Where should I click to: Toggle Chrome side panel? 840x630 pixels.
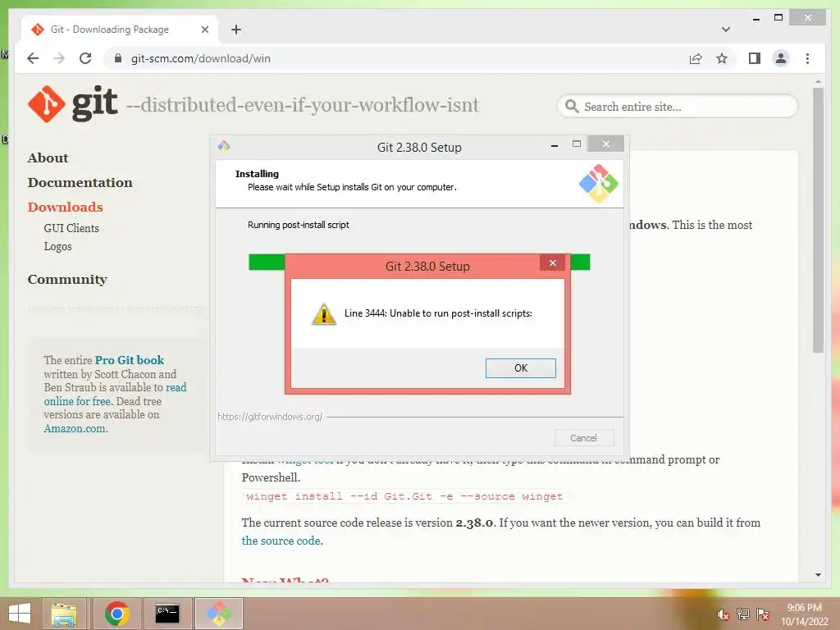[755, 58]
